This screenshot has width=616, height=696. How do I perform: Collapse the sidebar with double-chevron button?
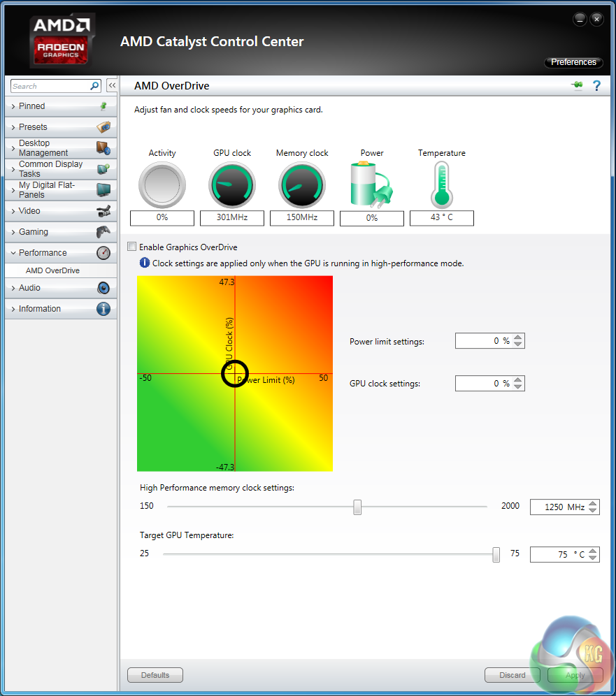coord(112,86)
